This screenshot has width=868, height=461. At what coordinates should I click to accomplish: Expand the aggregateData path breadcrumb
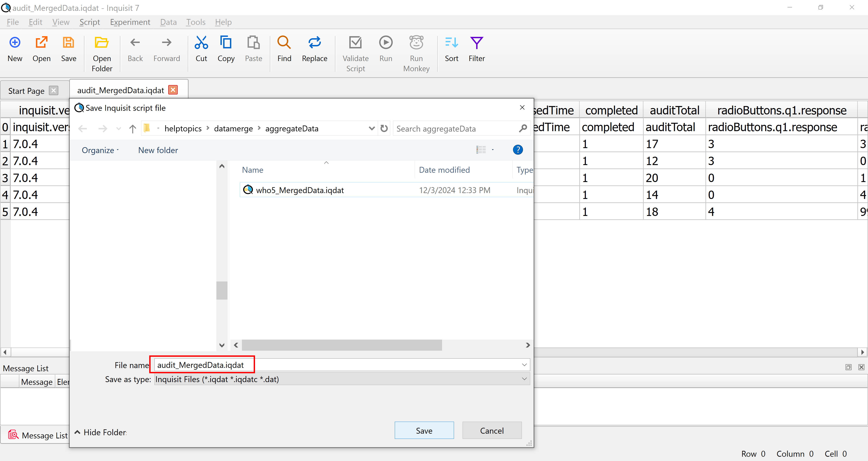(372, 128)
